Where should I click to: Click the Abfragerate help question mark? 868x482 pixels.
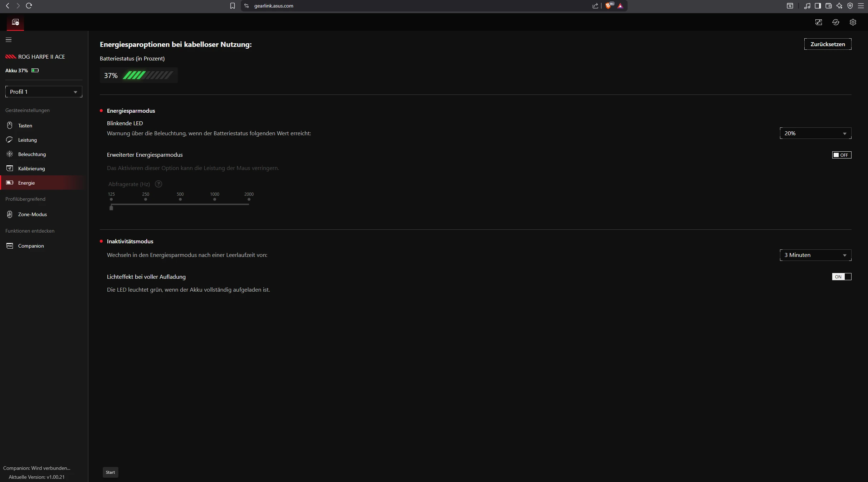click(159, 184)
